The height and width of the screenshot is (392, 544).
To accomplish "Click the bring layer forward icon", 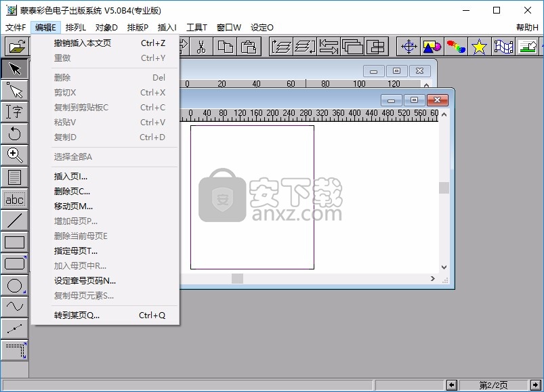I will [280, 47].
